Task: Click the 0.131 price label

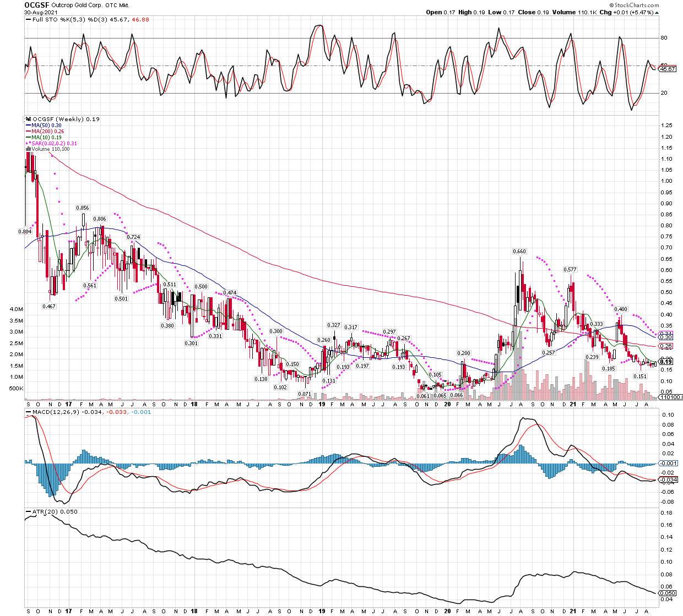Action: click(x=329, y=381)
